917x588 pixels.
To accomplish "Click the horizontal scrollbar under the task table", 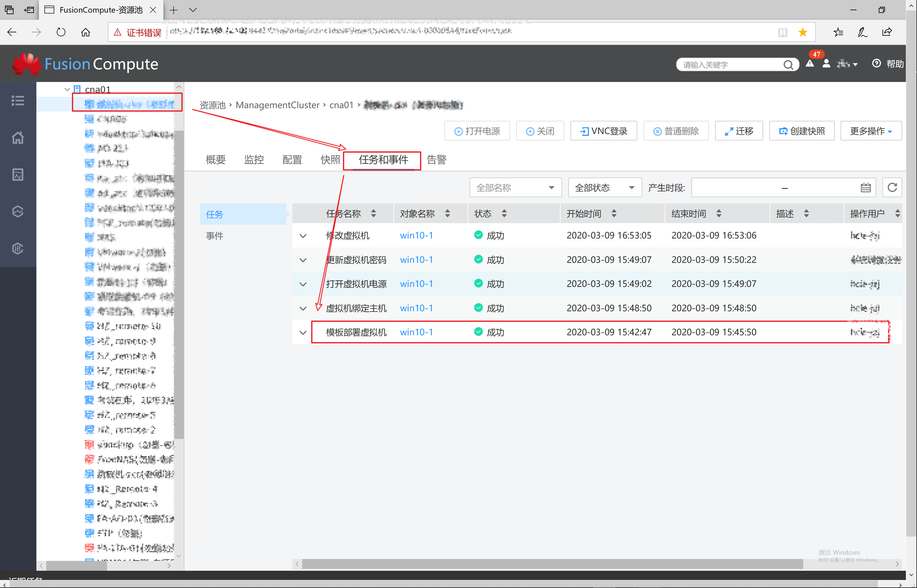I will point(552,564).
